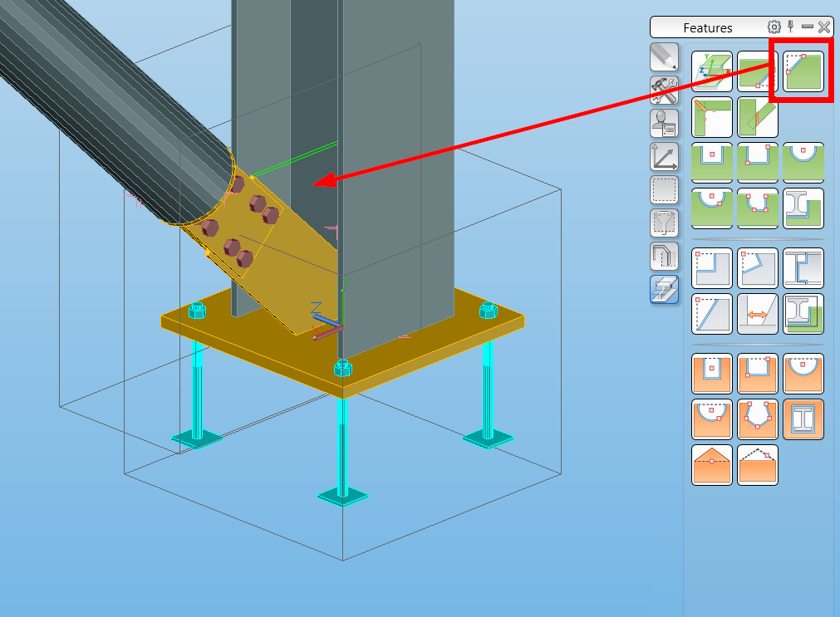
Task: Toggle the highlighted beam processing mode button
Action: pyautogui.click(x=664, y=290)
